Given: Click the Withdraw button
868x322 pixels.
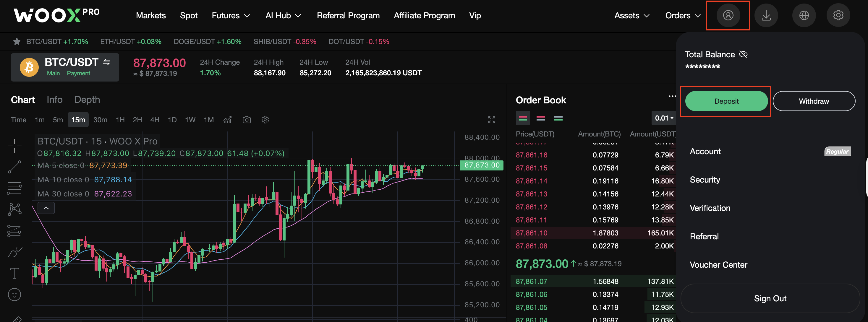Looking at the screenshot, I should click(814, 101).
